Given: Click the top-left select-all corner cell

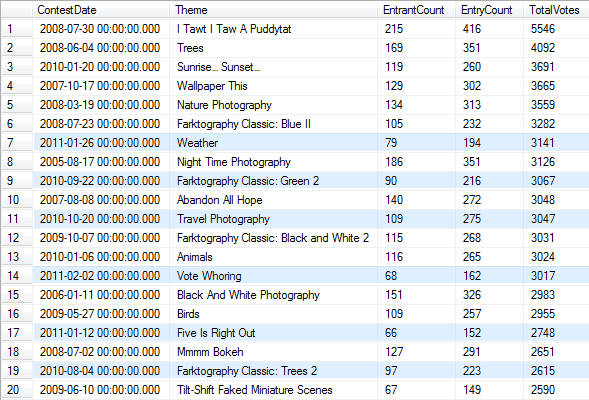Looking at the screenshot, I should 17,10.
